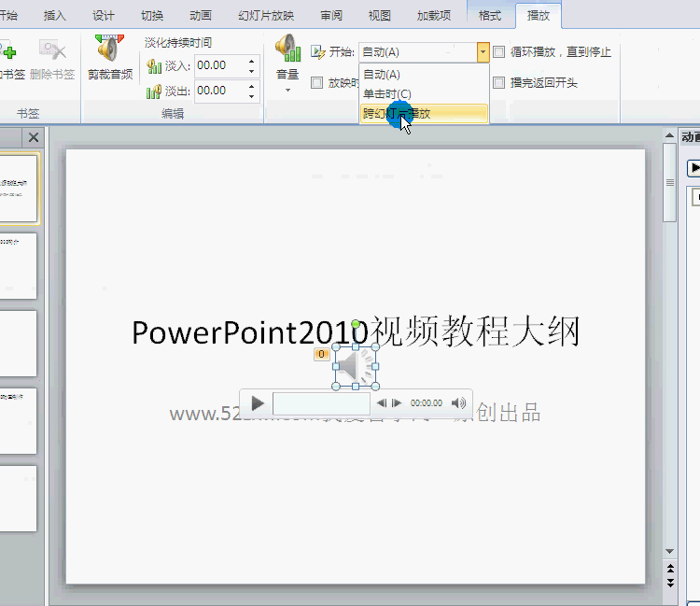Viewport: 700px width, 606px height.
Task: Decrease the 淡入 fade-in duration
Action: pos(251,72)
